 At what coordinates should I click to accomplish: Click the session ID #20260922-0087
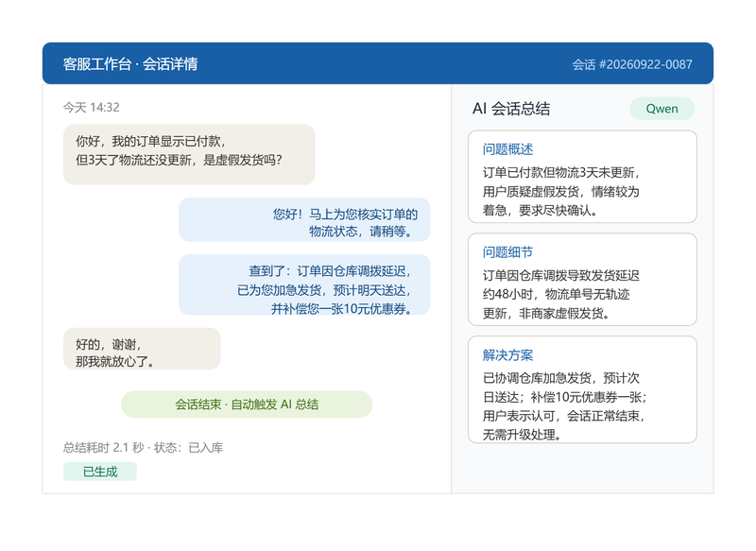click(632, 64)
